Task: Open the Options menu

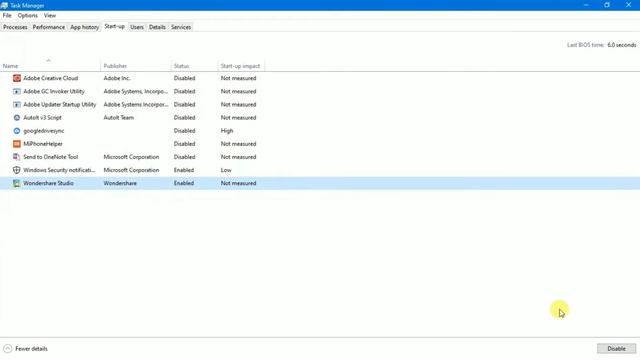Action: click(27, 16)
